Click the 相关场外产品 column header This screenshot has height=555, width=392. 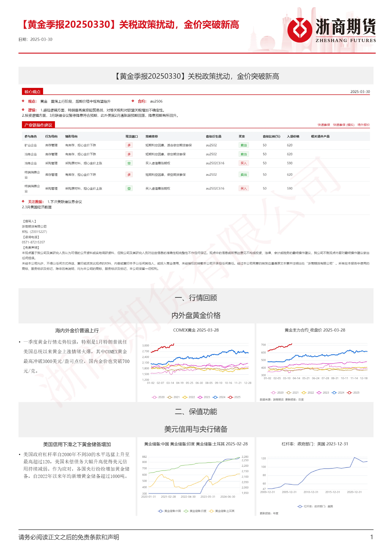tap(320, 136)
